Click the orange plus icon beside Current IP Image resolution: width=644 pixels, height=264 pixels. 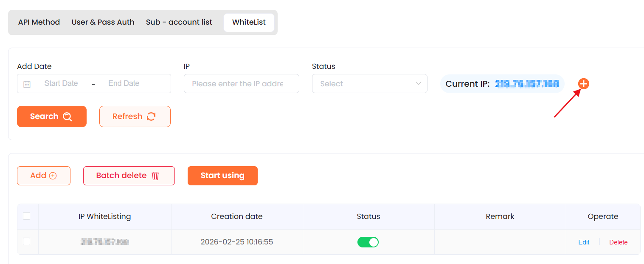pyautogui.click(x=584, y=84)
